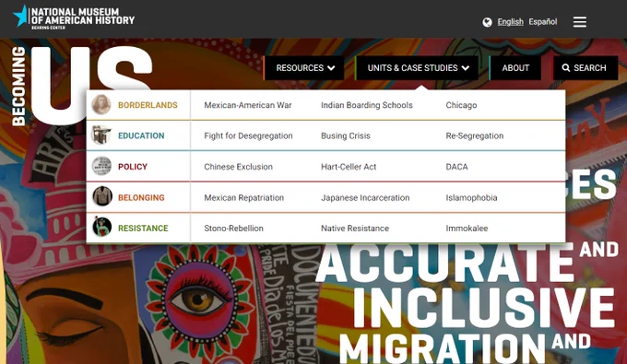Viewport: 627px width, 364px height.
Task: Click the globe language icon
Action: click(x=487, y=22)
